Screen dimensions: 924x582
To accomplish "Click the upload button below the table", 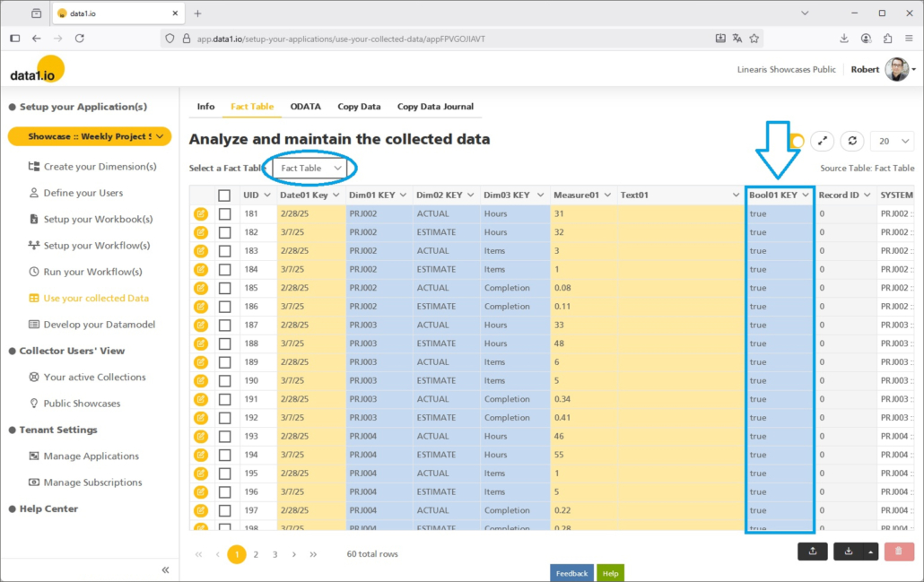I will 812,552.
